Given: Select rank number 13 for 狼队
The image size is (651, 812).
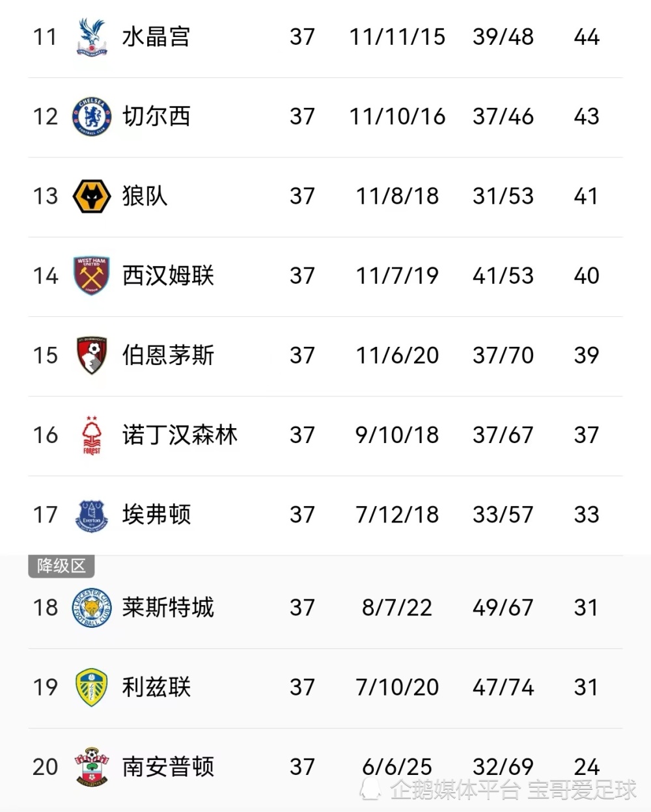Looking at the screenshot, I should point(46,196).
